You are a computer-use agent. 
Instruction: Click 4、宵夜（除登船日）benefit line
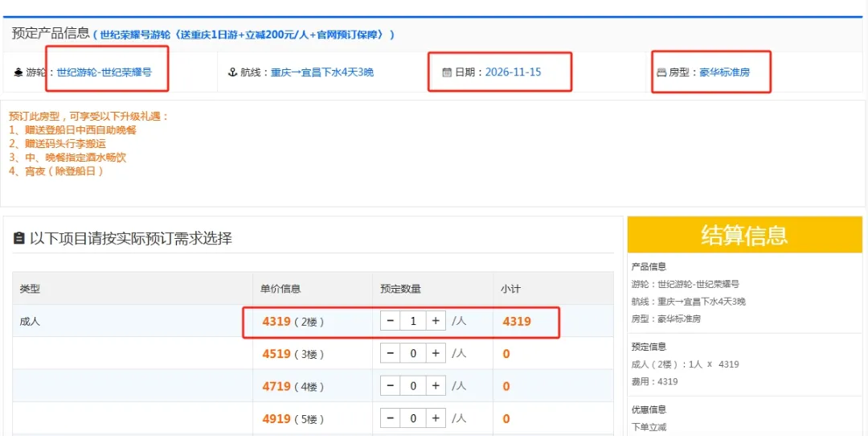tap(56, 171)
